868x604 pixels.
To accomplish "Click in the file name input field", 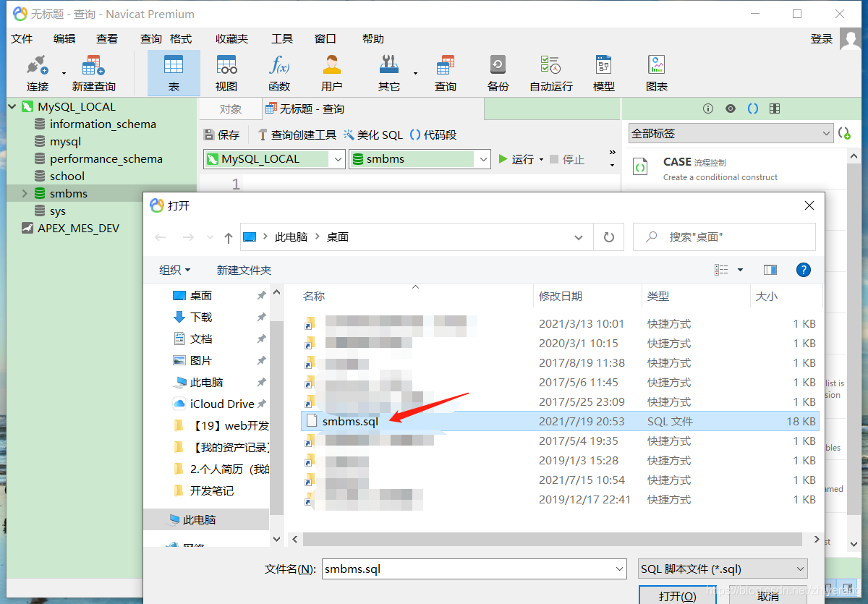I will 467,569.
